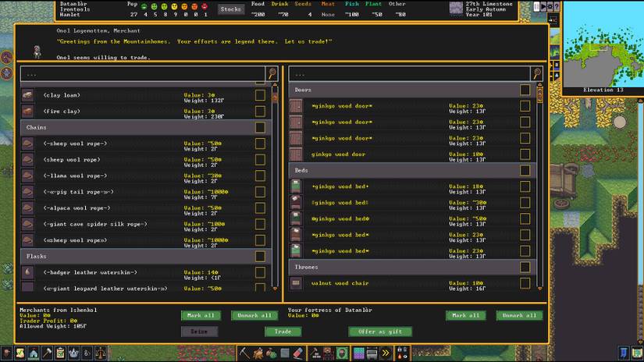Select the dig pickaxe tool
The image size is (644, 362).
(244, 353)
